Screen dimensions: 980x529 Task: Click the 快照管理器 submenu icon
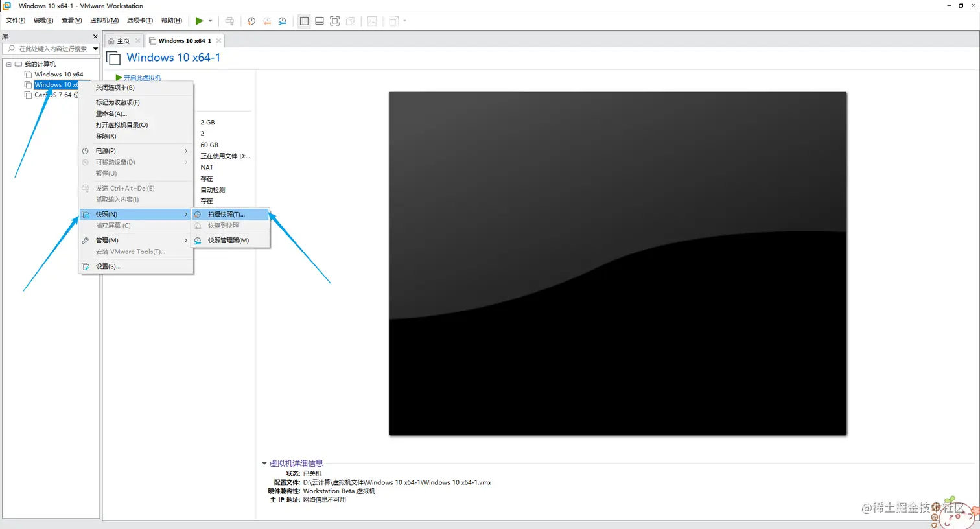coord(198,241)
